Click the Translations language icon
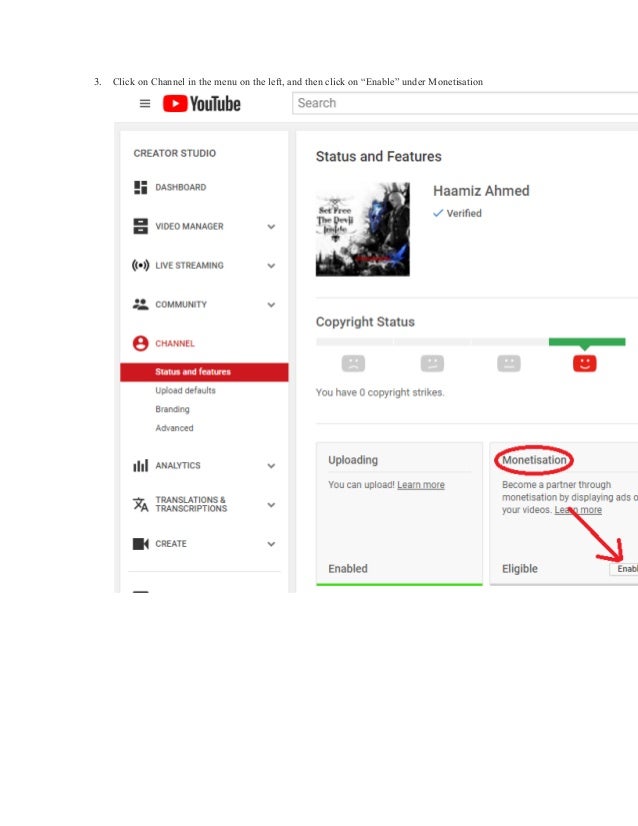Screen dimensions: 638x826 pyautogui.click(x=140, y=504)
